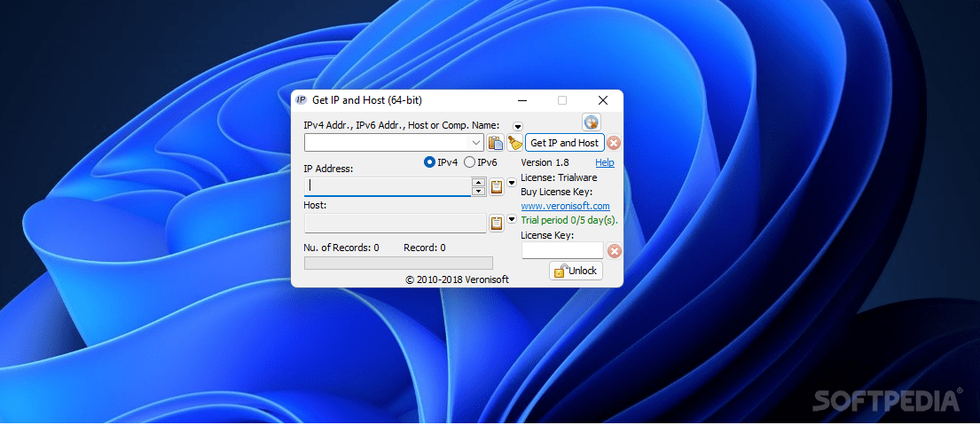Clear the License Key with the red X icon
Viewport: 980px width, 425px height.
click(x=615, y=250)
